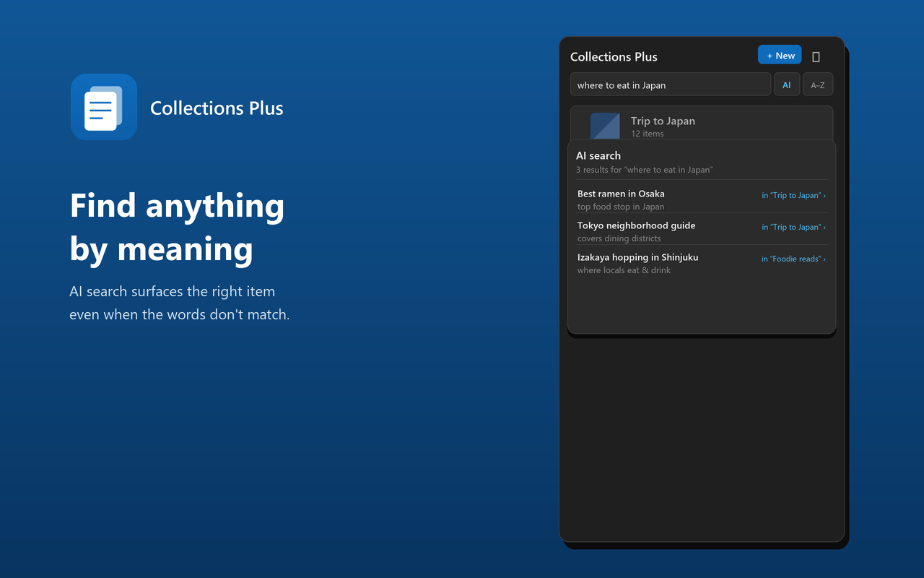Image resolution: width=924 pixels, height=578 pixels.
Task: Click the icon next to the New button
Action: 816,56
